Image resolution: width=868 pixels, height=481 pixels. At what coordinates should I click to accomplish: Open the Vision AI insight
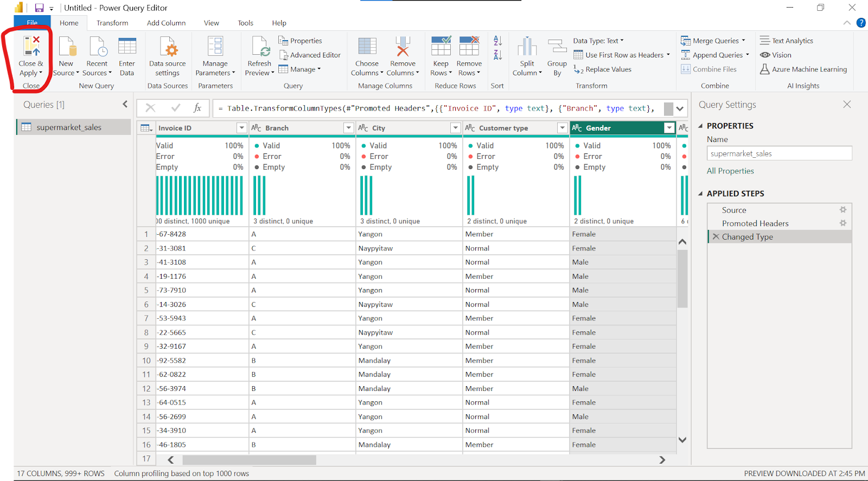pos(775,55)
